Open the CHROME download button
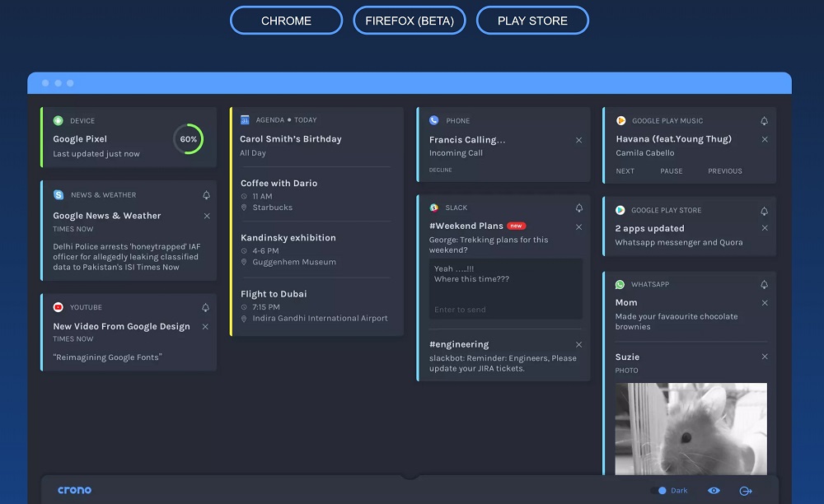Image resolution: width=824 pixels, height=504 pixels. point(287,21)
